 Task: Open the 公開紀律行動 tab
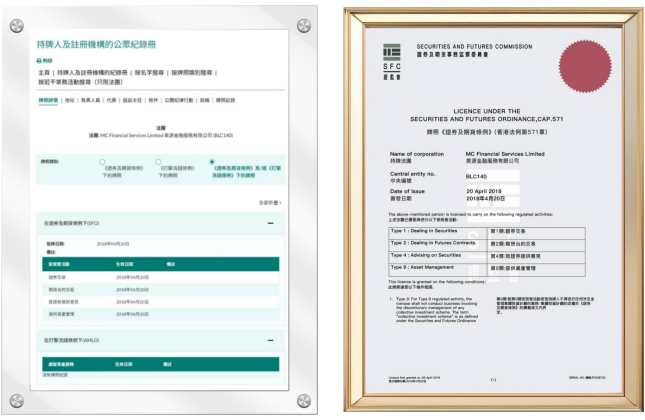[x=179, y=100]
